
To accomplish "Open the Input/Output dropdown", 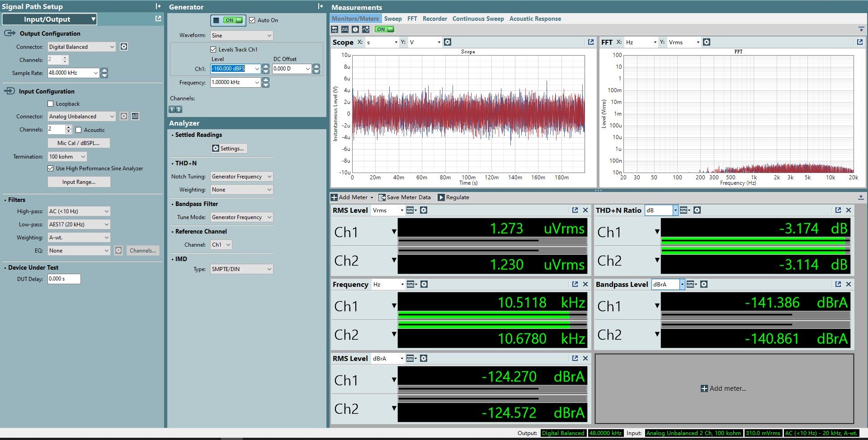I will click(x=50, y=19).
